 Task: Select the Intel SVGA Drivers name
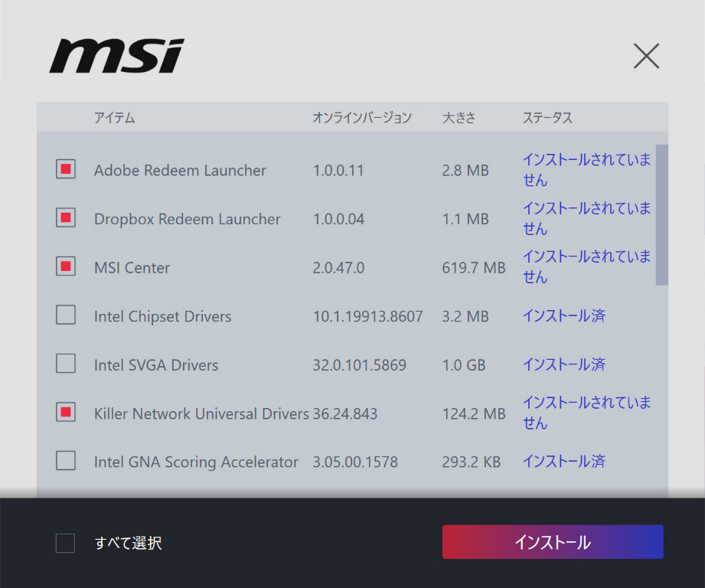pyautogui.click(x=156, y=364)
